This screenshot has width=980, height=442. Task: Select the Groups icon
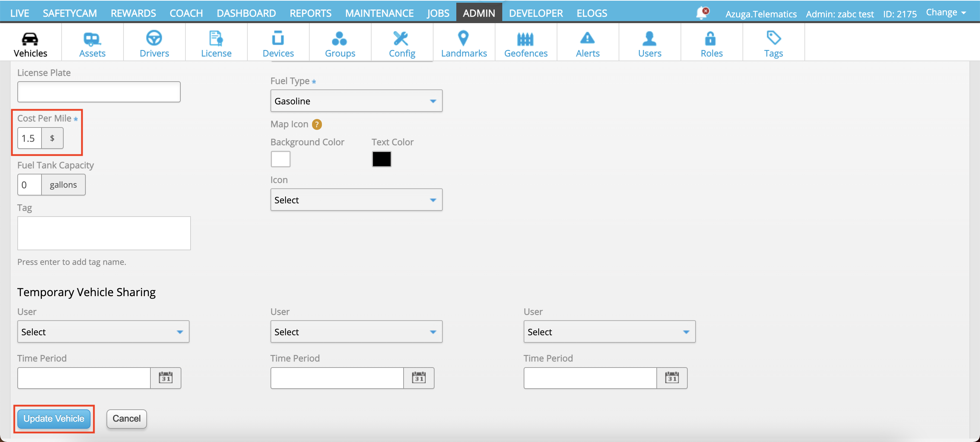[340, 38]
